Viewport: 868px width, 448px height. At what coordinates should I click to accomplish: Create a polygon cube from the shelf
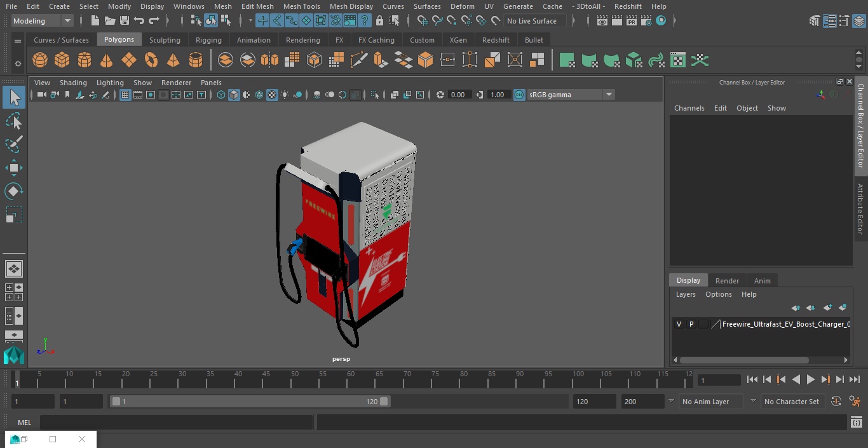tap(62, 60)
